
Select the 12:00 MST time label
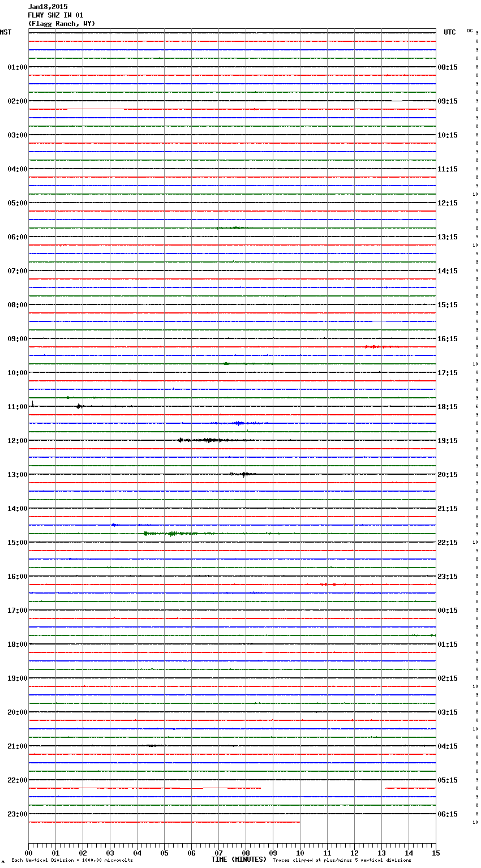click(18, 441)
